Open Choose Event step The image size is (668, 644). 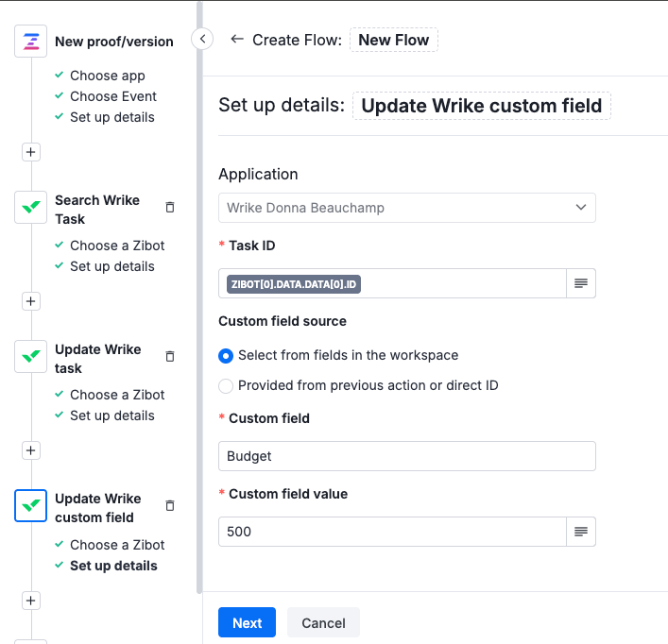point(112,96)
